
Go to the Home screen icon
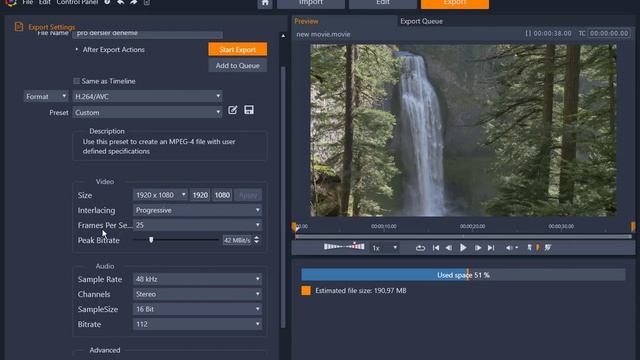(265, 3)
